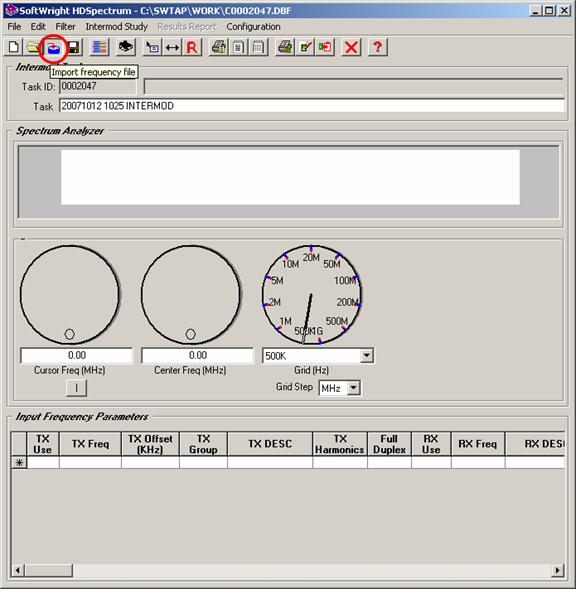This screenshot has width=576, height=589.
Task: Click 1M on the grid dial
Action: tap(285, 321)
